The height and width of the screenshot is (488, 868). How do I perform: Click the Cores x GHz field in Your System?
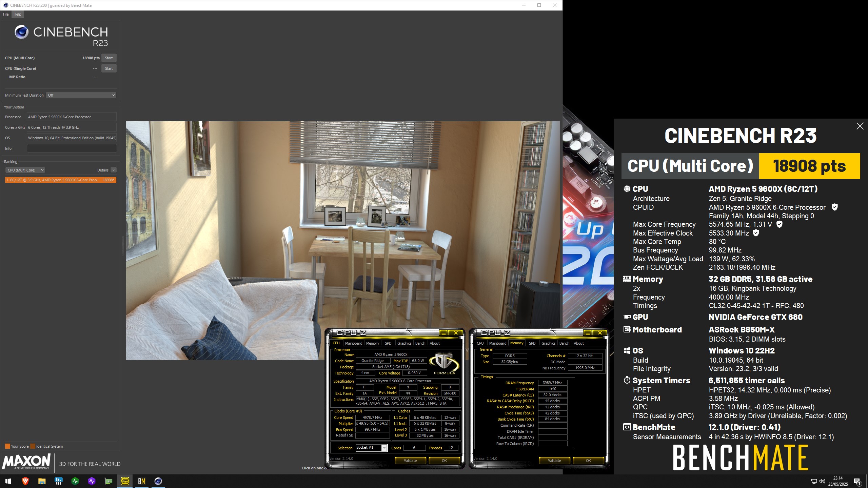click(72, 127)
